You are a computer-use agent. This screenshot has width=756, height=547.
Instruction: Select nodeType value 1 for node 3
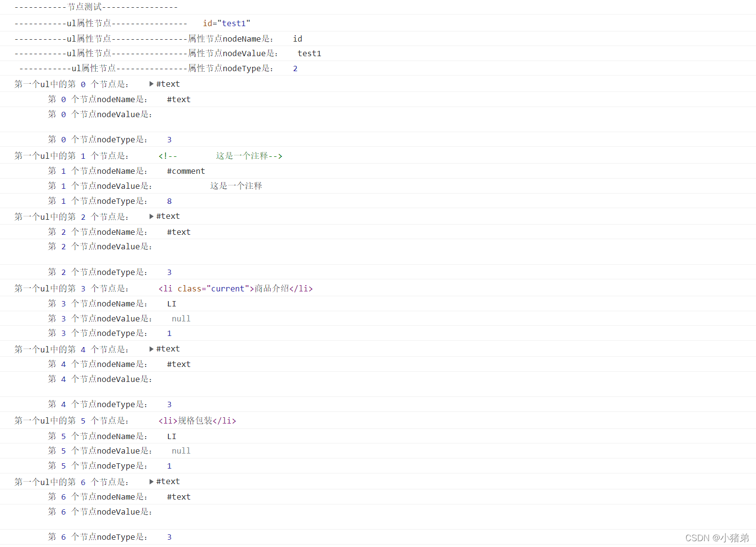coord(169,333)
